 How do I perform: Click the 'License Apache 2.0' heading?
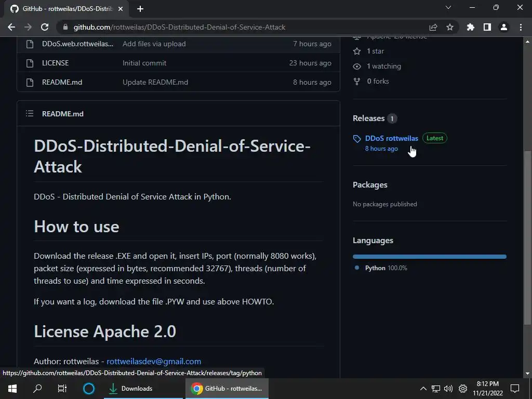105,331
